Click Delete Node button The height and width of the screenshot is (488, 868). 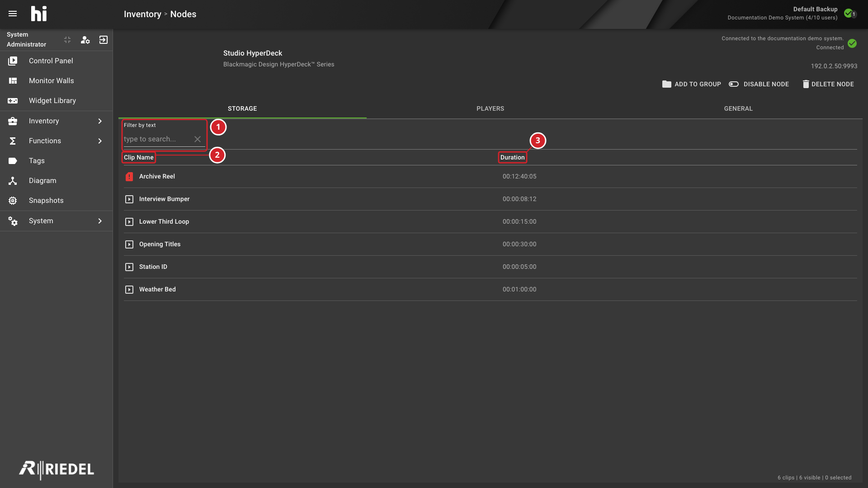828,84
